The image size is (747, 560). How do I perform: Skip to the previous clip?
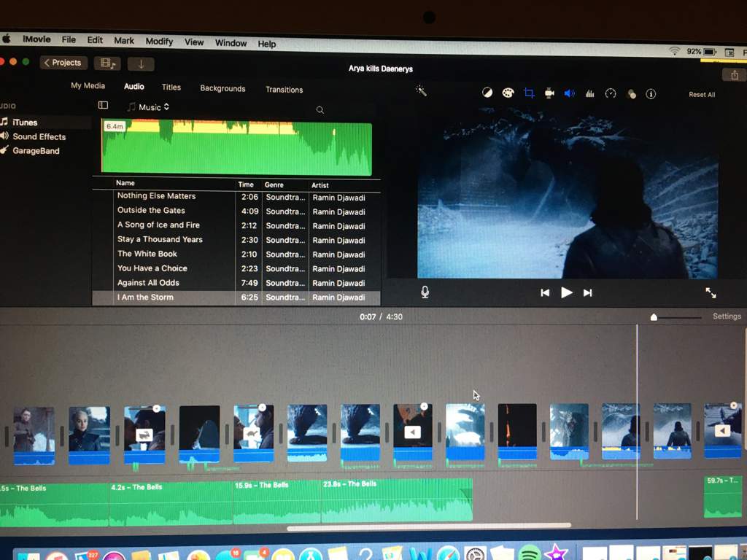tap(545, 293)
